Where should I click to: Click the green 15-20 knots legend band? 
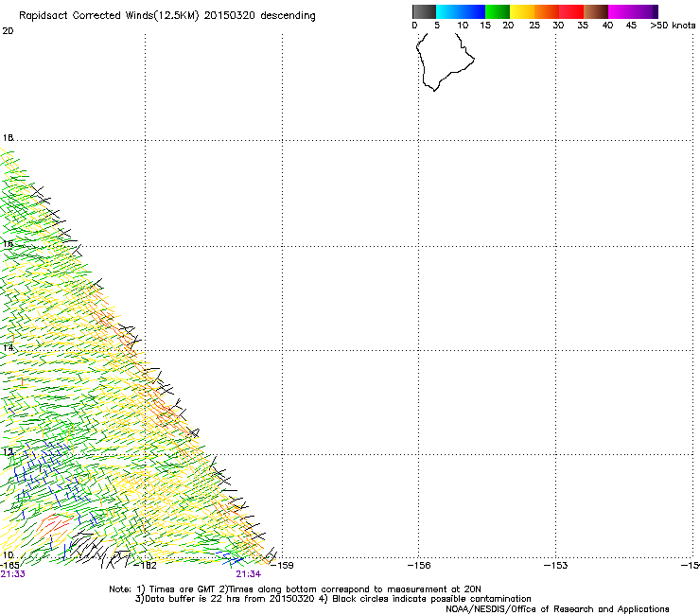498,11
